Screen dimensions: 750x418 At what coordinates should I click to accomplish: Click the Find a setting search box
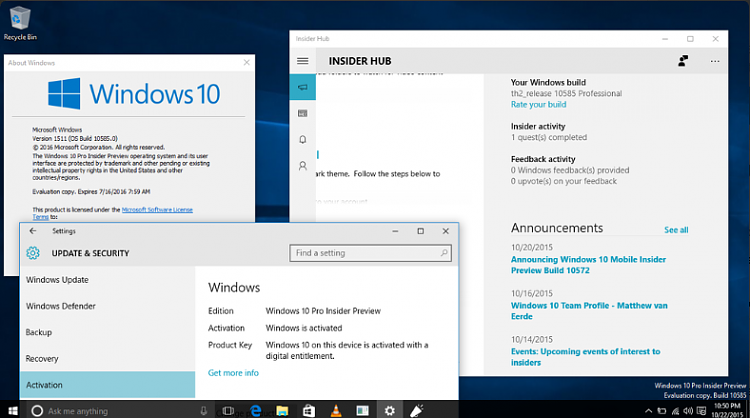pos(370,253)
